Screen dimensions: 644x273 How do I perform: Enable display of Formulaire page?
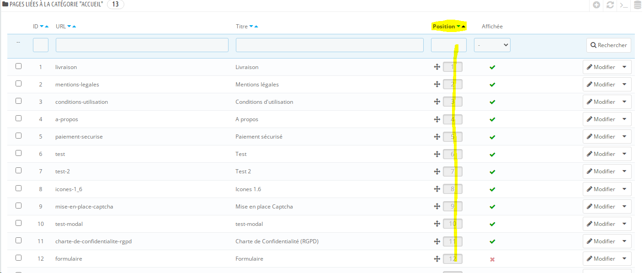point(492,259)
